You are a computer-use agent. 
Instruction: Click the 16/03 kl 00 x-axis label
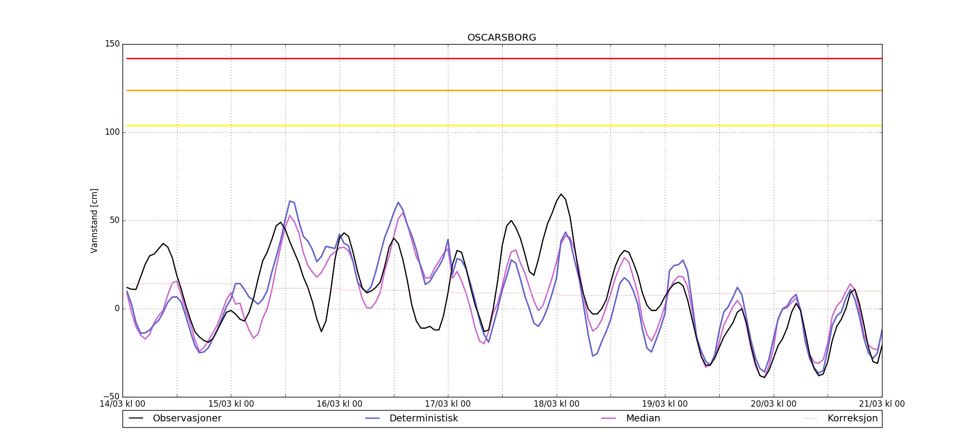339,404
